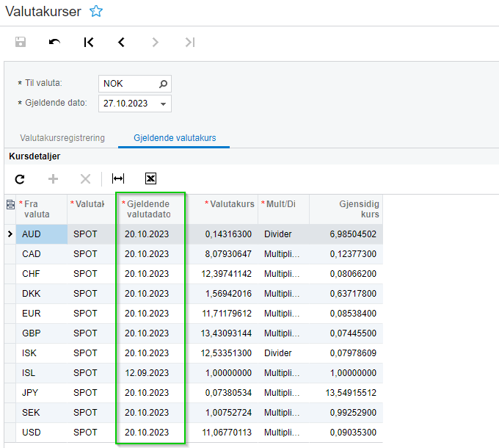The width and height of the screenshot is (499, 448).
Task: Click SPOT in the USD row
Action: pyautogui.click(x=85, y=432)
